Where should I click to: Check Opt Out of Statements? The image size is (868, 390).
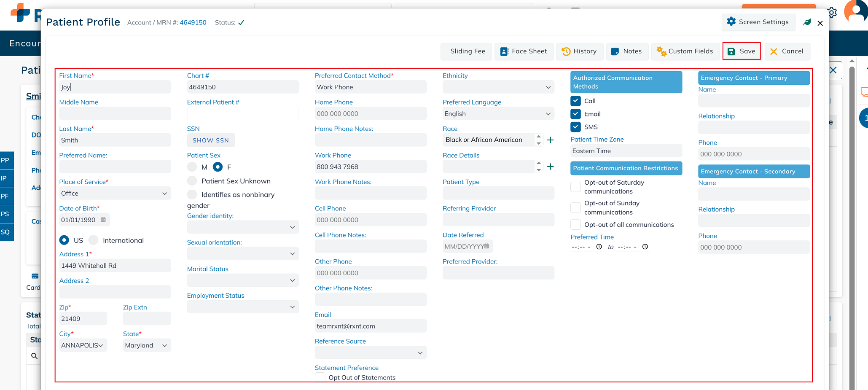[x=320, y=377]
